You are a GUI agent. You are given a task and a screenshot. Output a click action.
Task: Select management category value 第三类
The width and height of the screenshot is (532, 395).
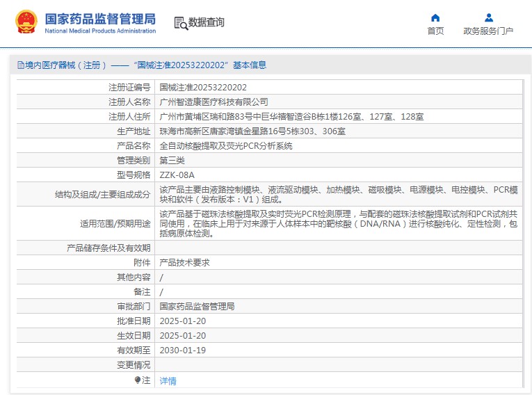(172, 161)
